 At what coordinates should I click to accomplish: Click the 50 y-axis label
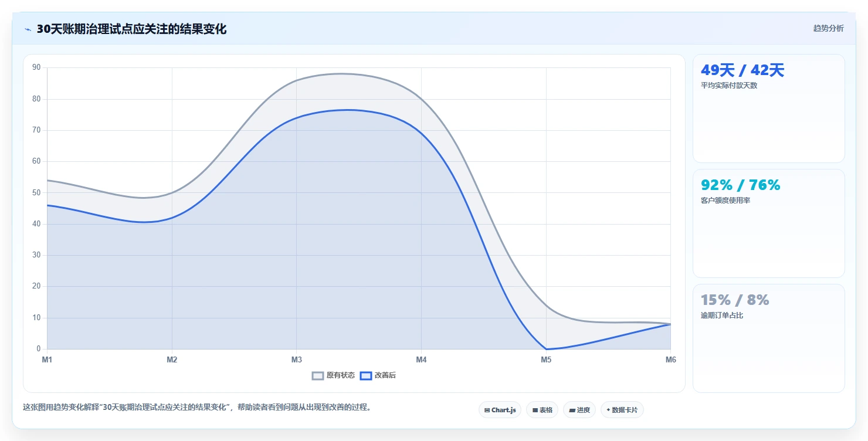click(x=36, y=192)
